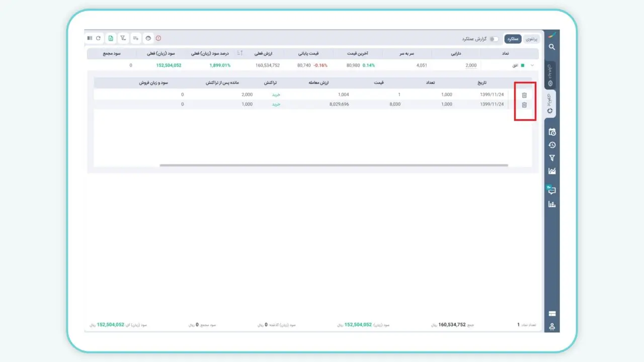
Task: Switch to the پرتفوی tab
Action: 531,39
